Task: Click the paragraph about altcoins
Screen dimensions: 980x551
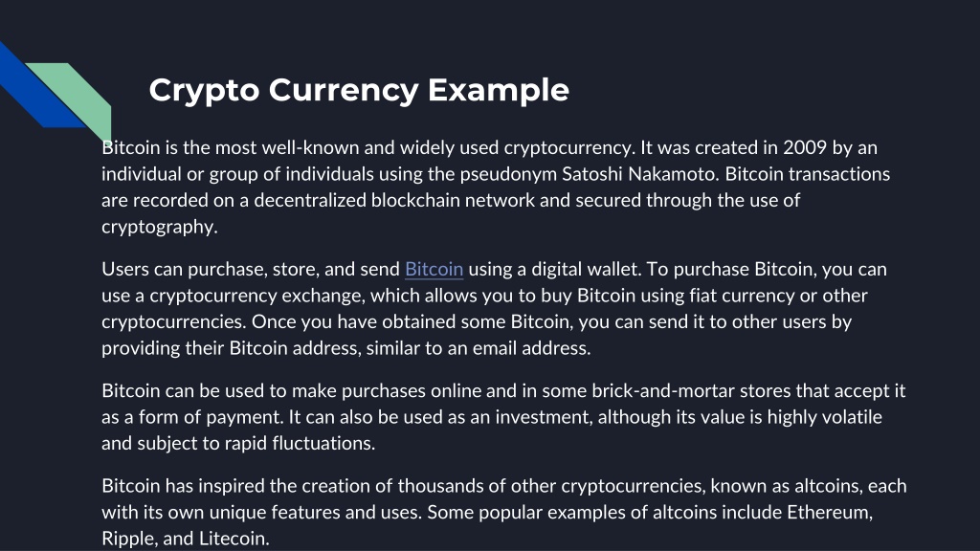Action: pos(503,512)
